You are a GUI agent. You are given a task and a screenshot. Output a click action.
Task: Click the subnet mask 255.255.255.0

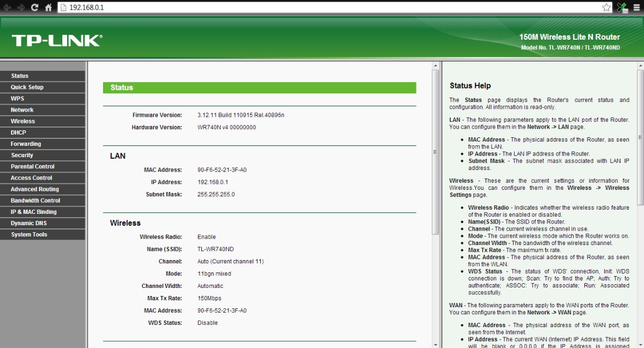click(x=216, y=195)
